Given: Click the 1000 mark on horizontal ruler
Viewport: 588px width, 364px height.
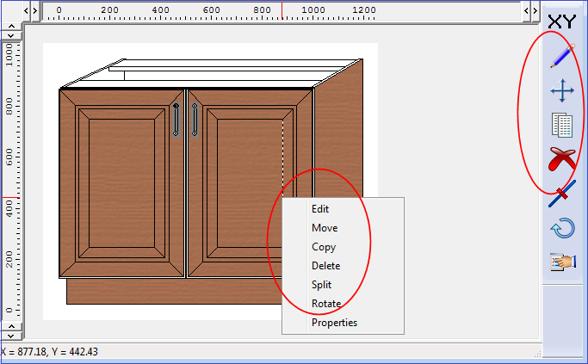Looking at the screenshot, I should [313, 10].
